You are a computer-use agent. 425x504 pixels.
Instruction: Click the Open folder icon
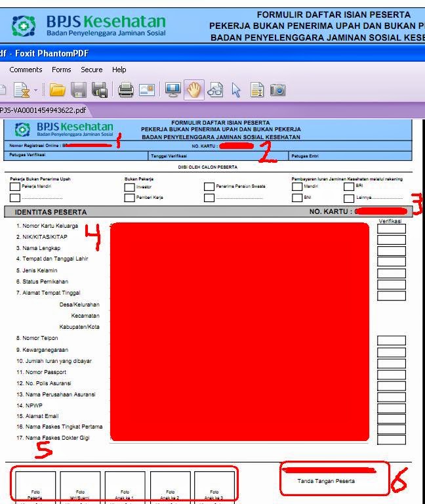[x=58, y=90]
